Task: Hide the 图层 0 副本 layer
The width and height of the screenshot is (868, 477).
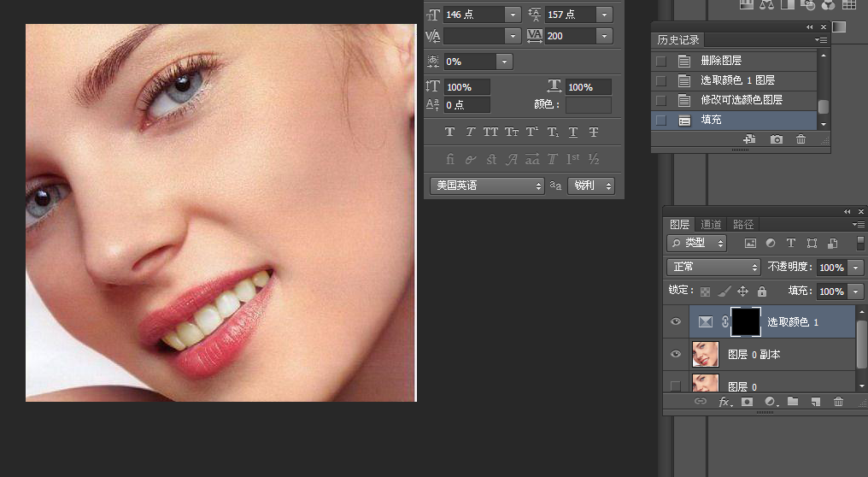Action: point(676,354)
